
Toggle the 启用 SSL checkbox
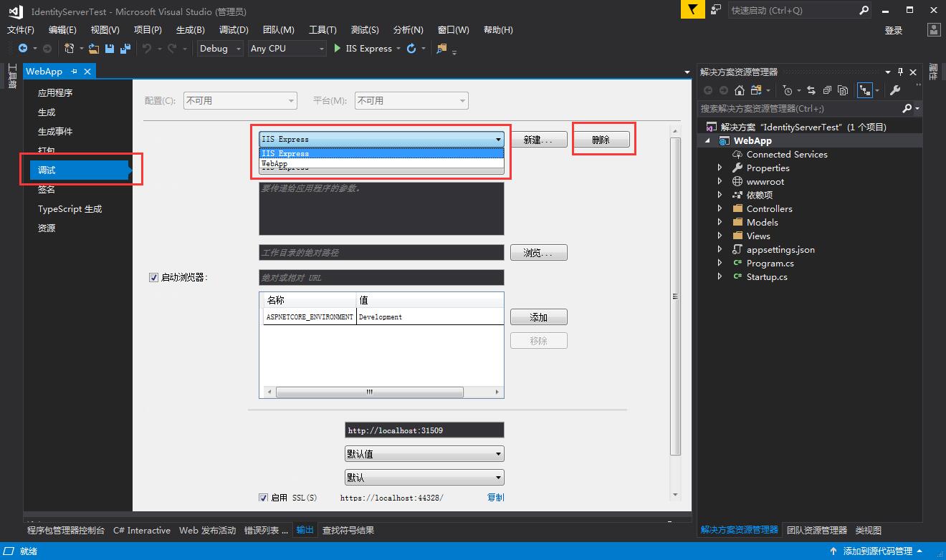tap(263, 498)
